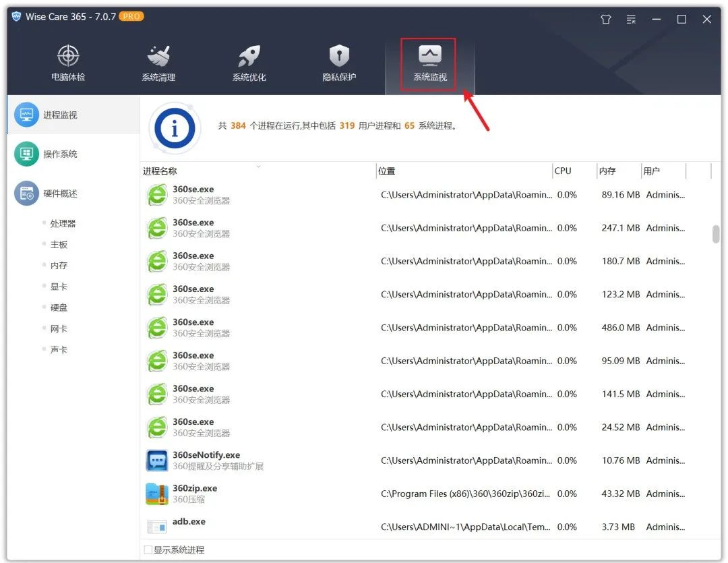Select the 360se.exe process using 486.0 MB
Viewport: 728px width, 563px height.
click(425, 328)
